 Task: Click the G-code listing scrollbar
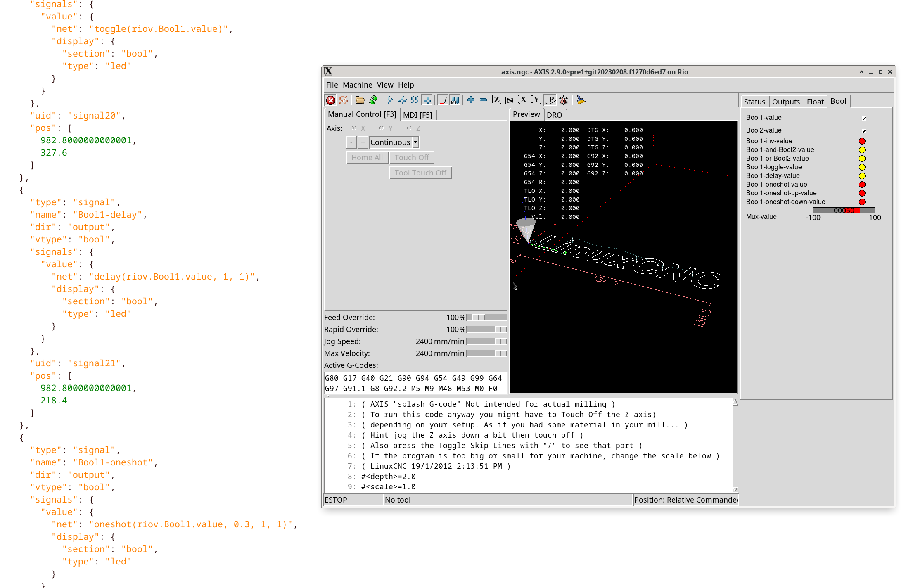[x=735, y=445]
